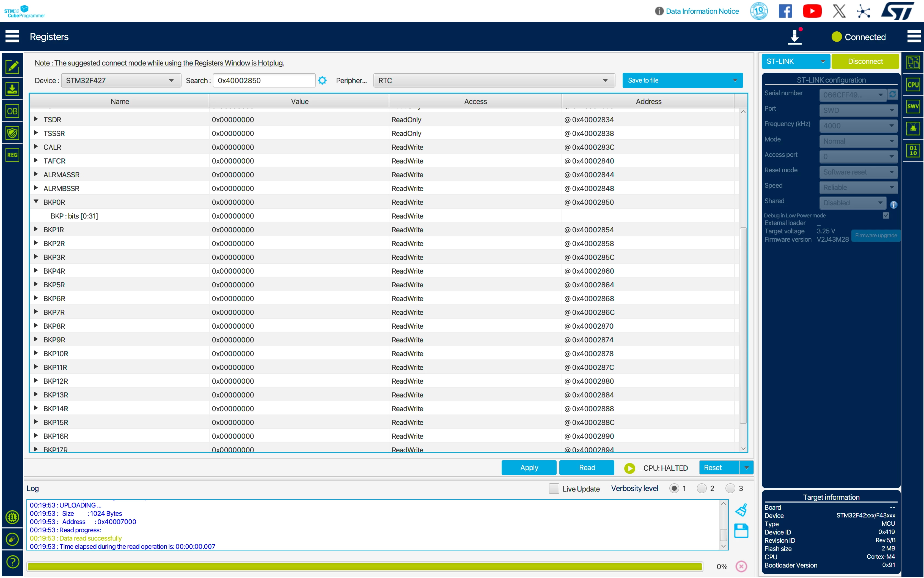924x578 pixels.
Task: Open the SWV viewer icon
Action: (x=913, y=106)
